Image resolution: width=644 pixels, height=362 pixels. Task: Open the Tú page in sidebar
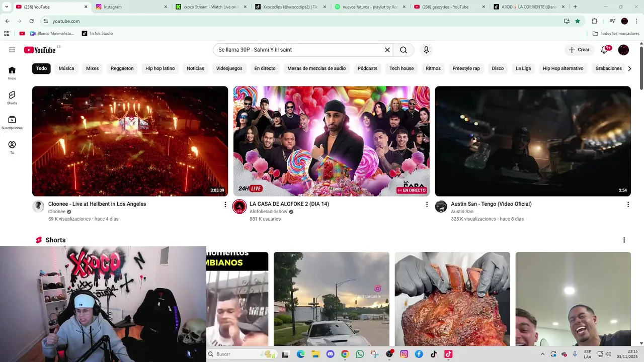(12, 147)
